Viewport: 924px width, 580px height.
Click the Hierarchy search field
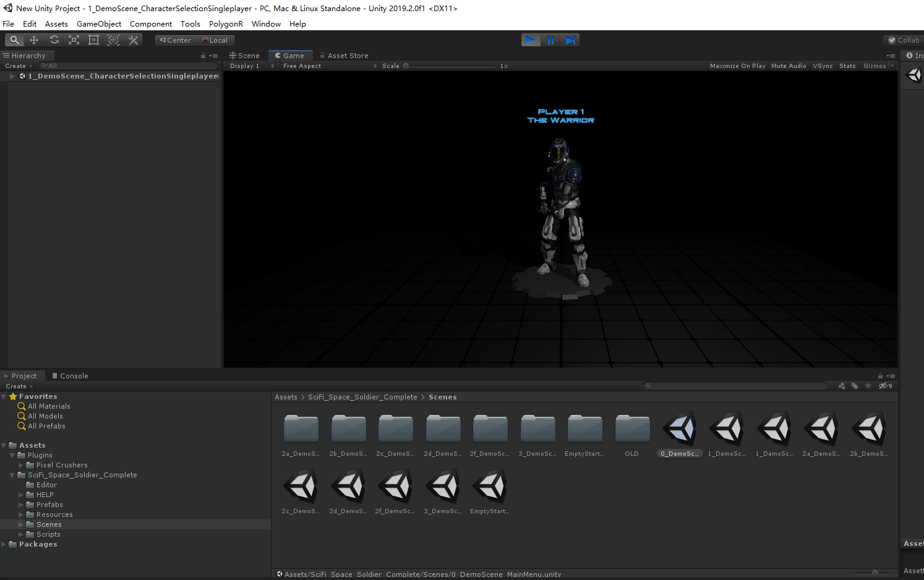128,66
